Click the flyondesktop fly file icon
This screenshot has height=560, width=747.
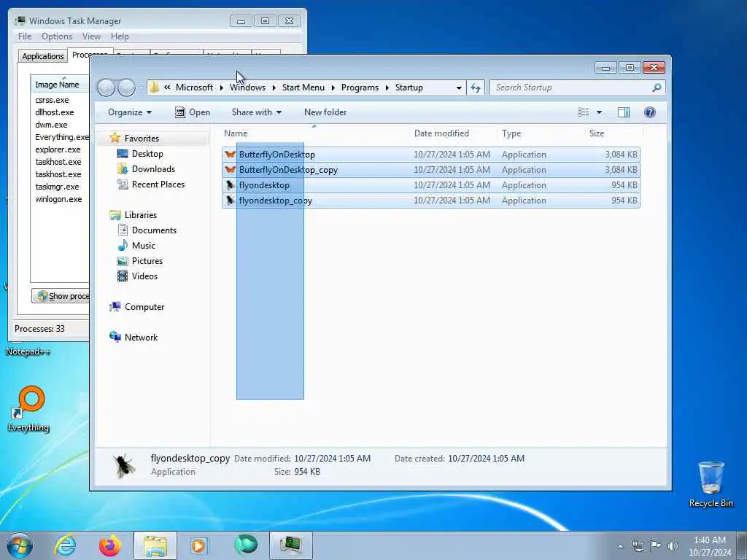click(x=230, y=184)
